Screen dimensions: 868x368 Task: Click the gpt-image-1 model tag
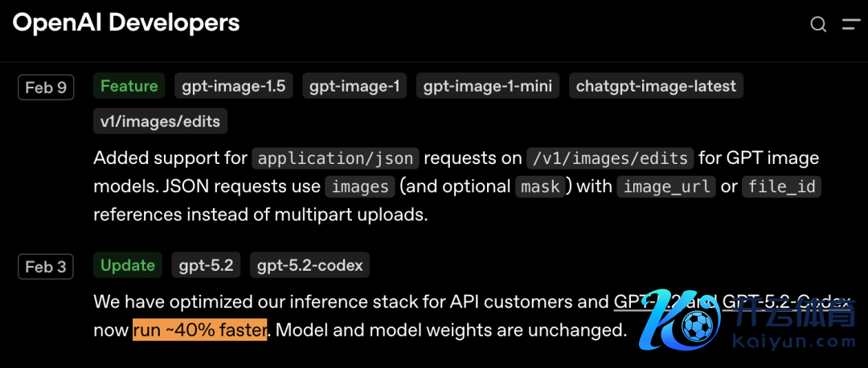[x=354, y=86]
